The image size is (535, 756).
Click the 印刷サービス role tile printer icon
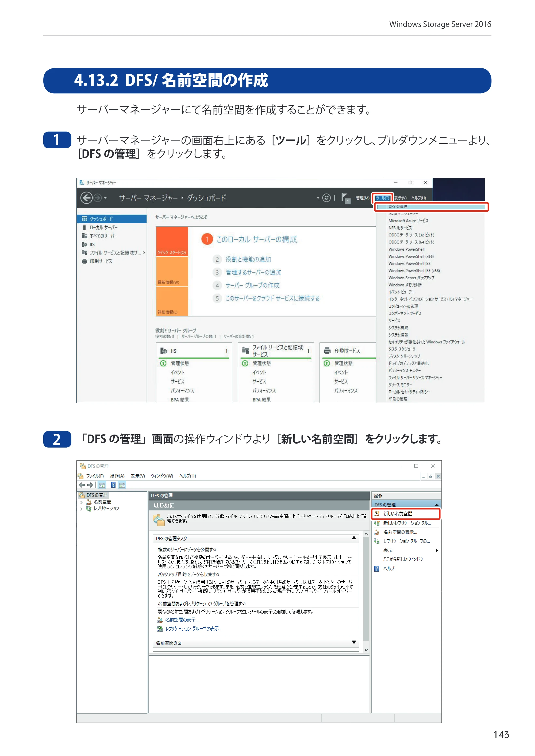[x=327, y=351]
